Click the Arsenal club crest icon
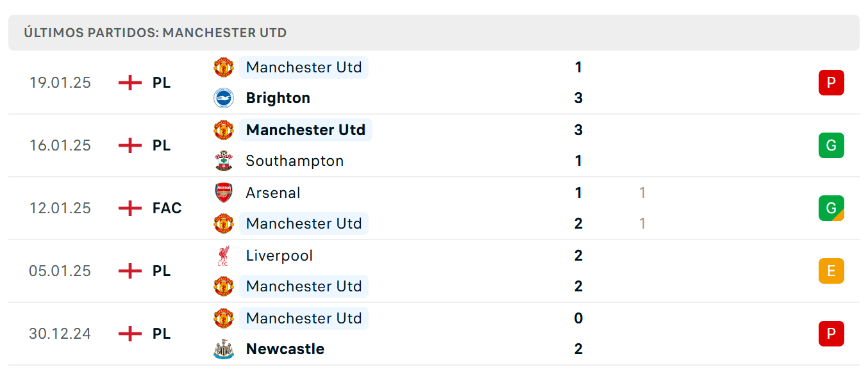This screenshot has width=868, height=374. pyautogui.click(x=224, y=193)
